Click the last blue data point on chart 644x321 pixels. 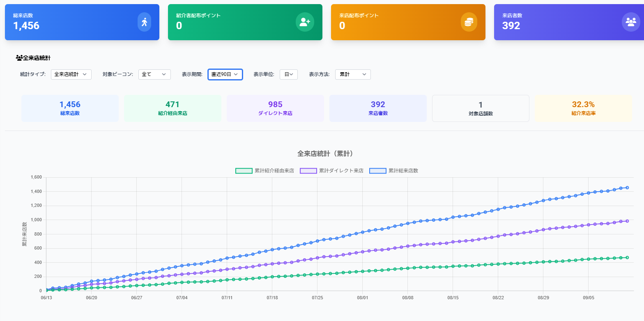(x=627, y=188)
